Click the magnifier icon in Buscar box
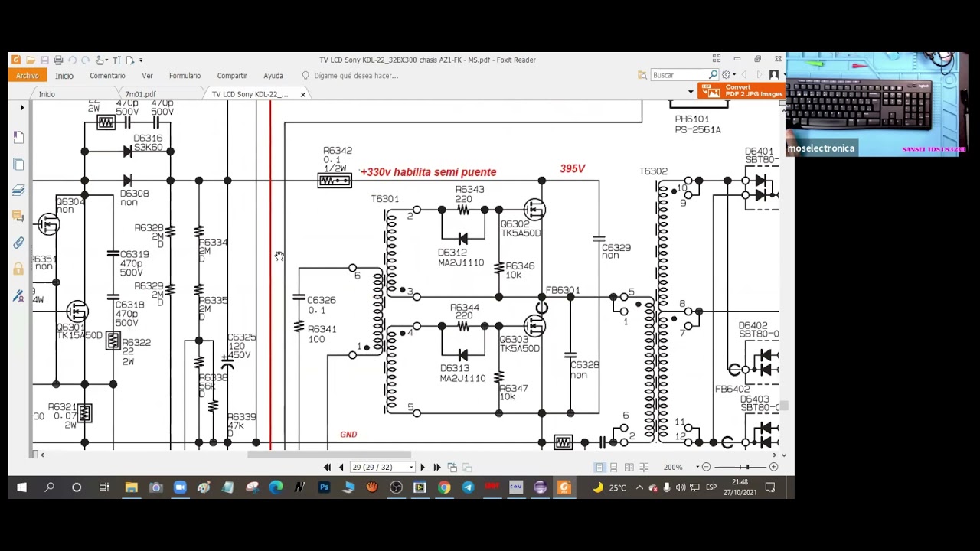 pos(713,75)
